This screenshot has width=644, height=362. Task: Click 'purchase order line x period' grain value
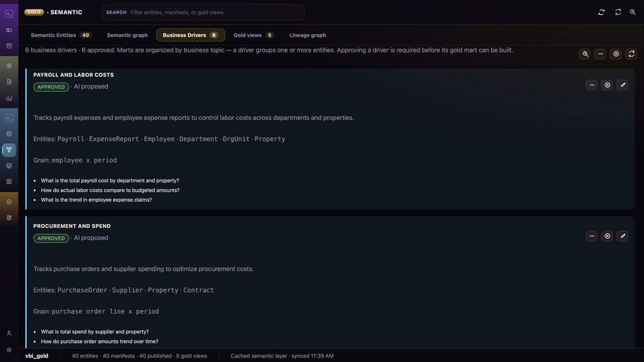(x=105, y=312)
